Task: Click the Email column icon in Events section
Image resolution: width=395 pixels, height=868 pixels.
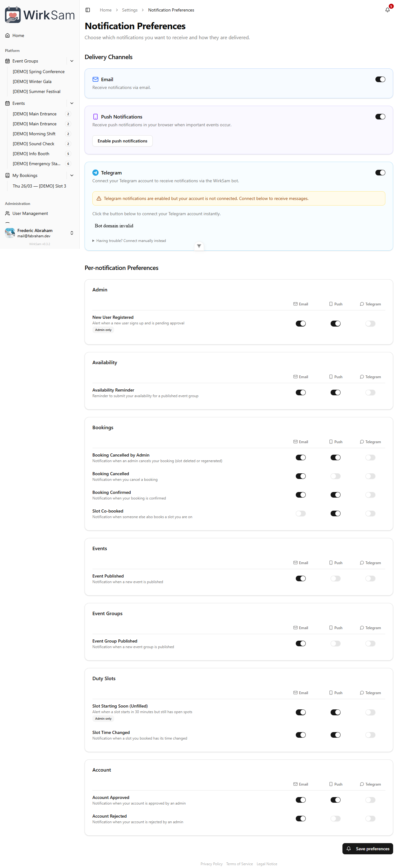Action: [x=295, y=563]
